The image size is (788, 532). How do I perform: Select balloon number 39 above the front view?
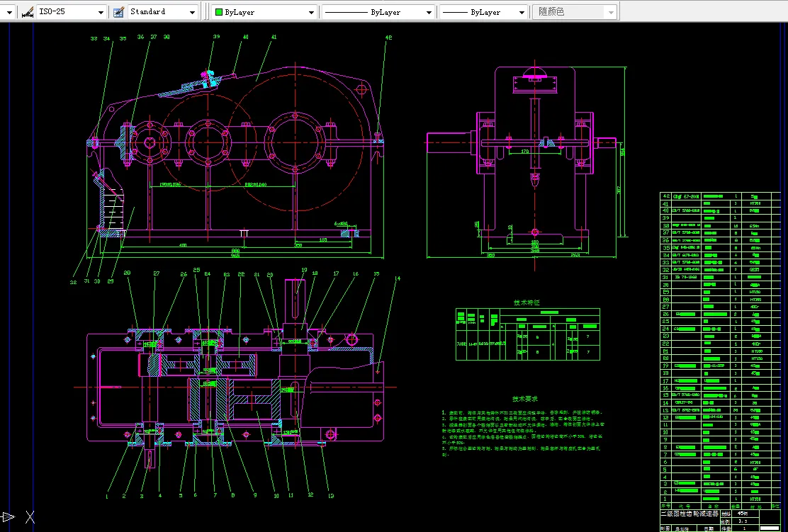click(x=216, y=36)
